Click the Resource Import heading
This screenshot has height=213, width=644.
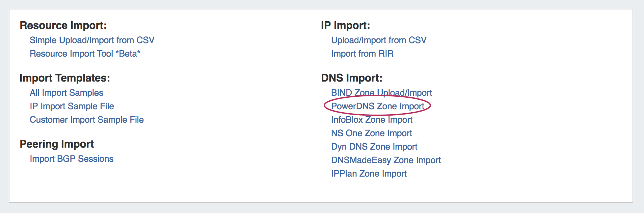pos(63,25)
